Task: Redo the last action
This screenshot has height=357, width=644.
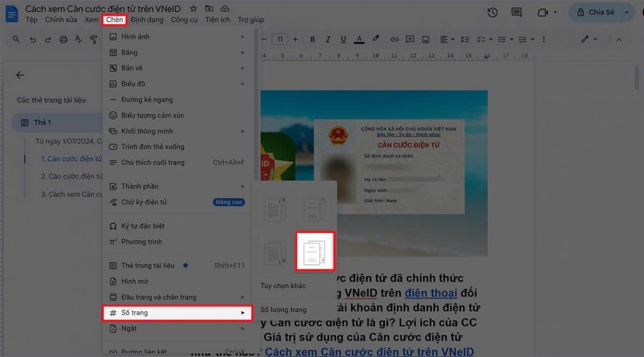Action: [48, 39]
